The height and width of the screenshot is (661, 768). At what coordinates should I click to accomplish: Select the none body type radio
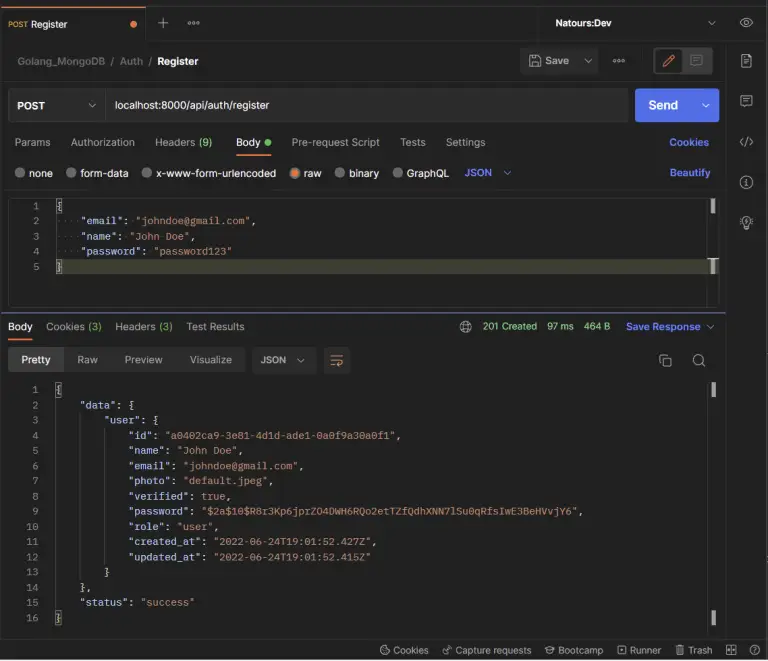pyautogui.click(x=20, y=173)
